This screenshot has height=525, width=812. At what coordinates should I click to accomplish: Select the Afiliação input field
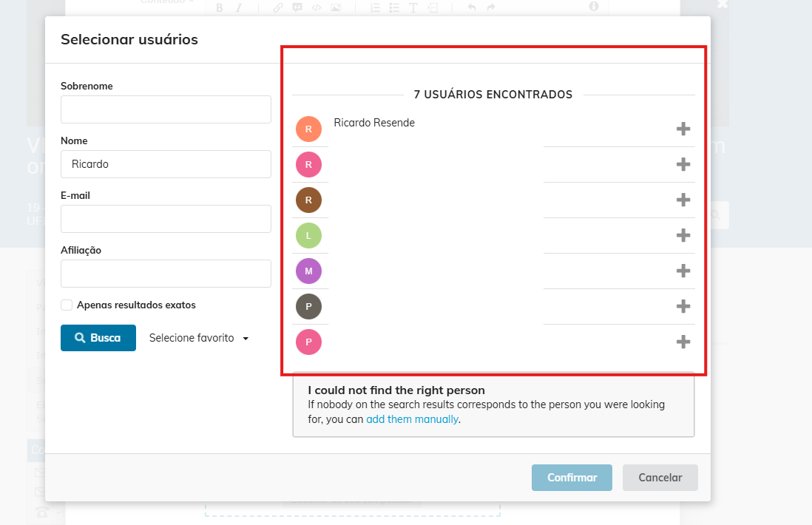(166, 274)
